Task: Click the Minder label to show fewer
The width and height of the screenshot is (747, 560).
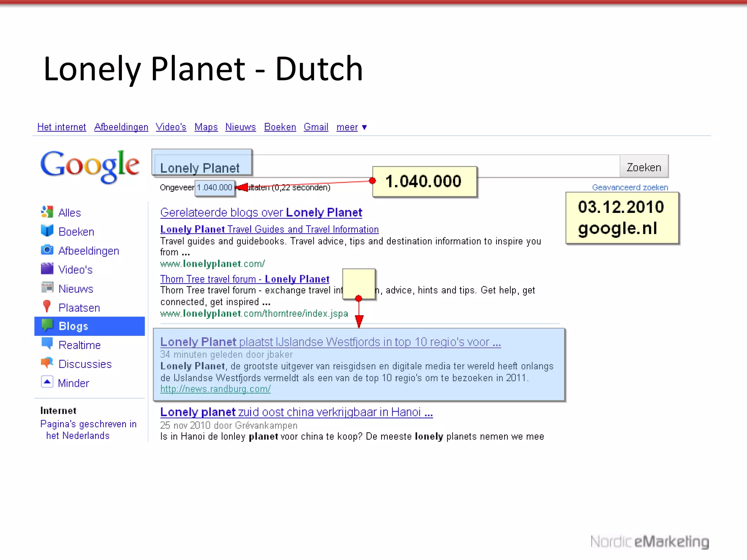Action: tap(73, 383)
